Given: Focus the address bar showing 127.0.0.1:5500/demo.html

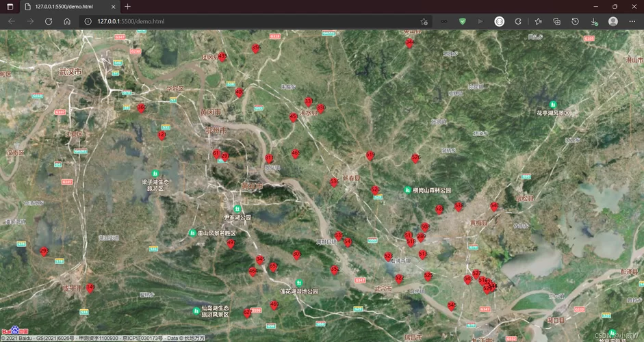Looking at the screenshot, I should [255, 21].
